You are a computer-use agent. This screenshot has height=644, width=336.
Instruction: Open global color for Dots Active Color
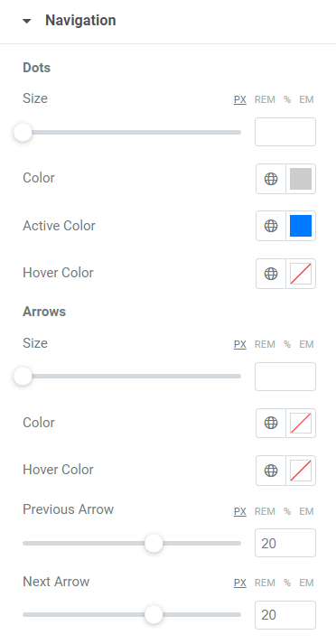271,226
